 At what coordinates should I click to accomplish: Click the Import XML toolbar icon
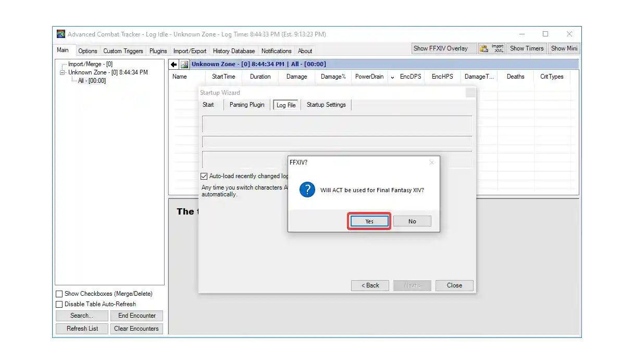(x=490, y=48)
